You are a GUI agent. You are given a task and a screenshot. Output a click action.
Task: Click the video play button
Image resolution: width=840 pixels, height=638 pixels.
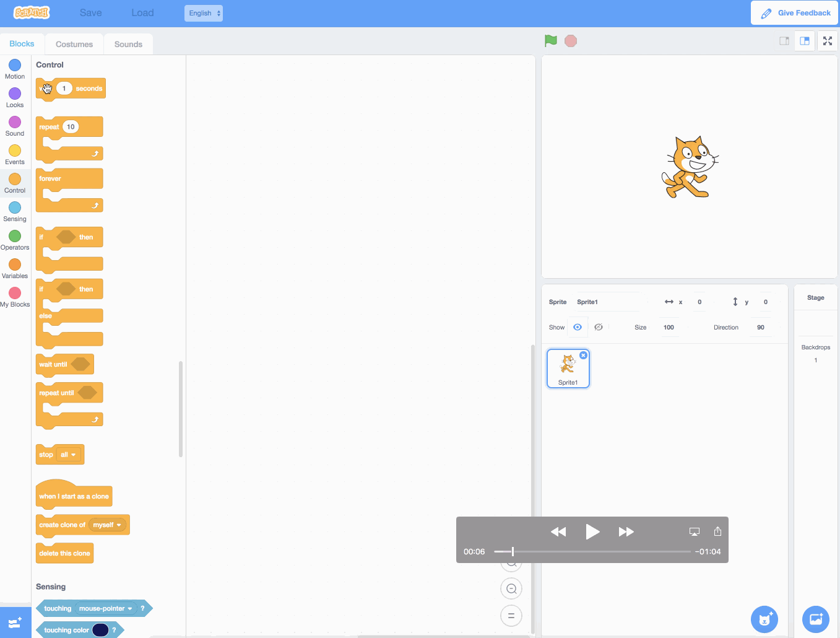[x=592, y=531]
